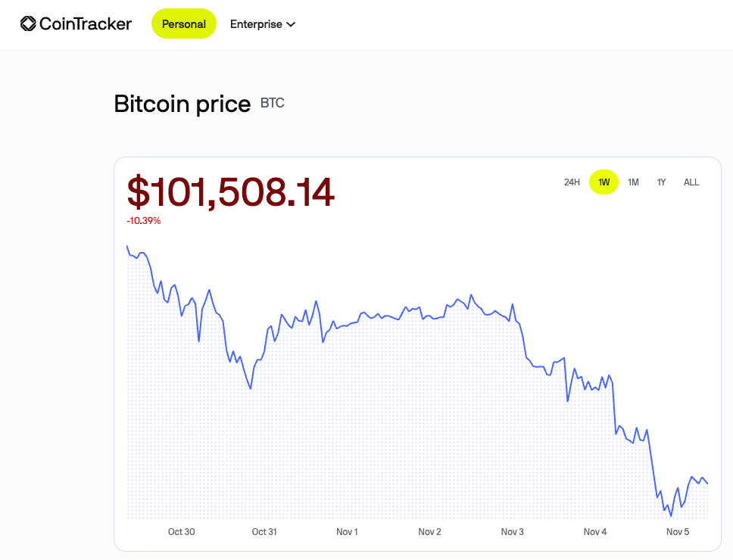
Task: Open the Enterprise menu
Action: [x=256, y=24]
